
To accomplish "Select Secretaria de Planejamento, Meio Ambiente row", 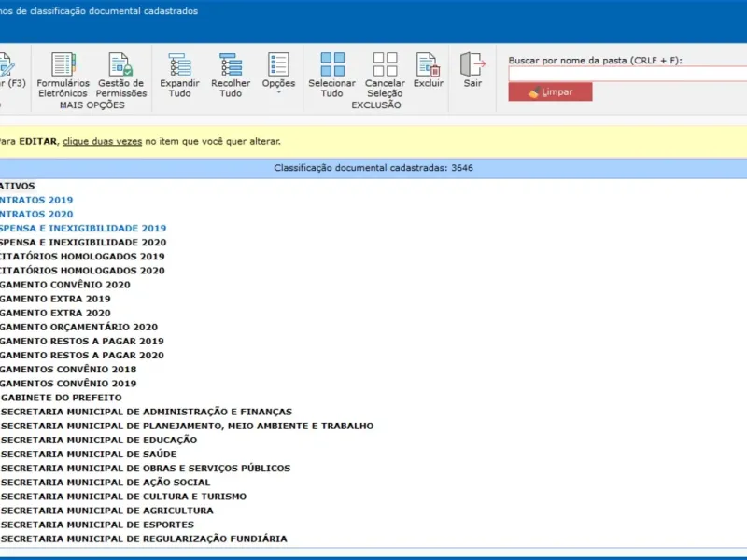I will [187, 427].
